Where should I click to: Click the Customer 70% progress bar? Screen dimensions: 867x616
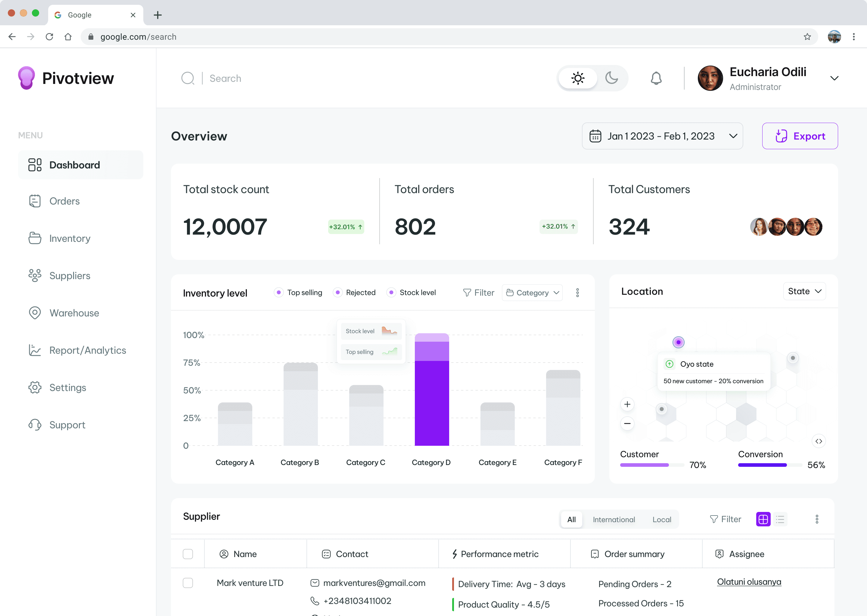tap(651, 465)
